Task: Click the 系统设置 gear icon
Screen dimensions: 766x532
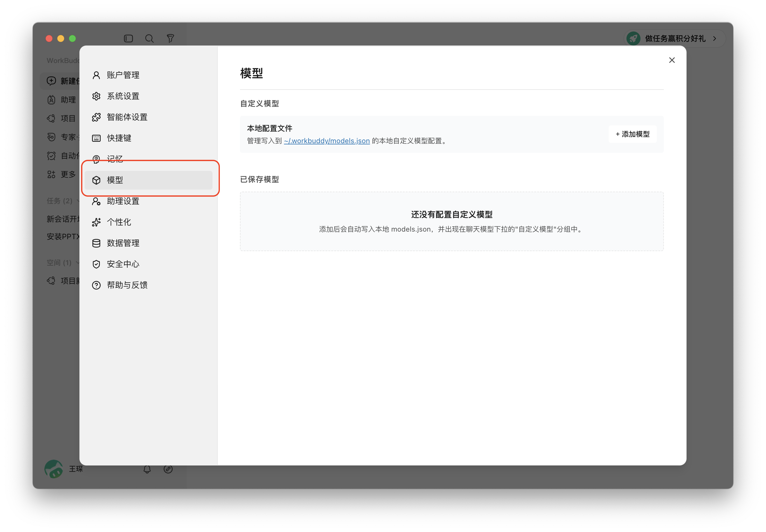Action: (x=96, y=96)
